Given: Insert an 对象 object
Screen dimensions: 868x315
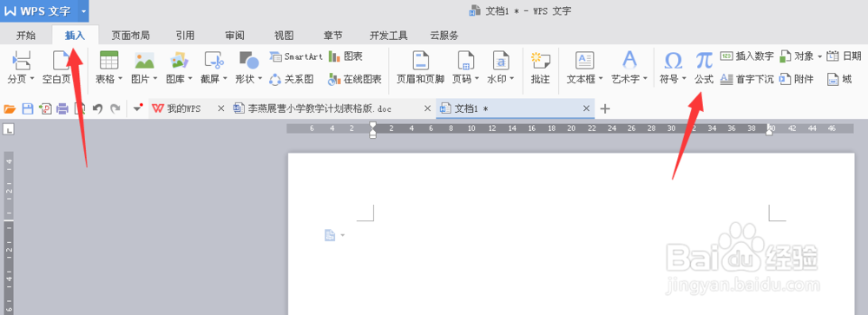Looking at the screenshot, I should pos(797,56).
